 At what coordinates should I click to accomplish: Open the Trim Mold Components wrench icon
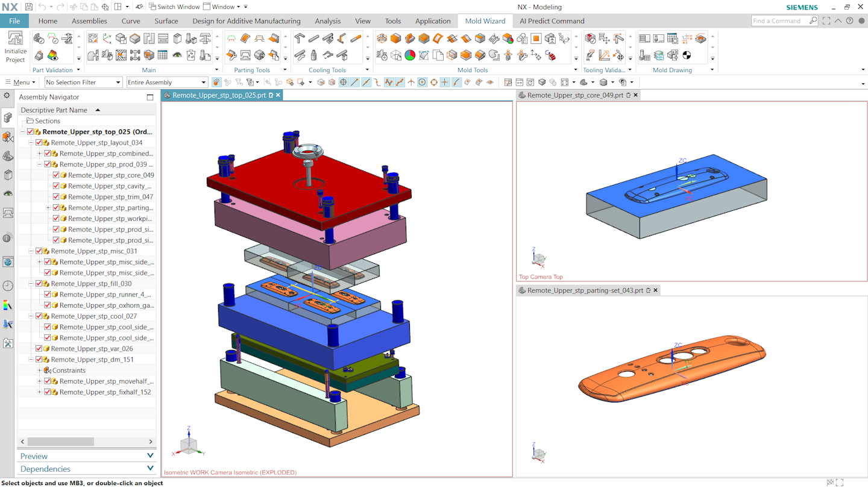tap(494, 38)
